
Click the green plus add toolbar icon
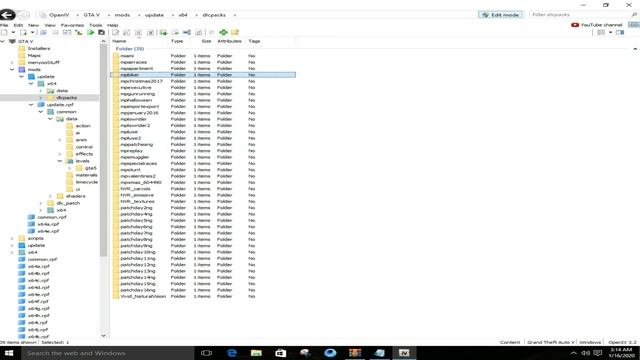(x=223, y=32)
